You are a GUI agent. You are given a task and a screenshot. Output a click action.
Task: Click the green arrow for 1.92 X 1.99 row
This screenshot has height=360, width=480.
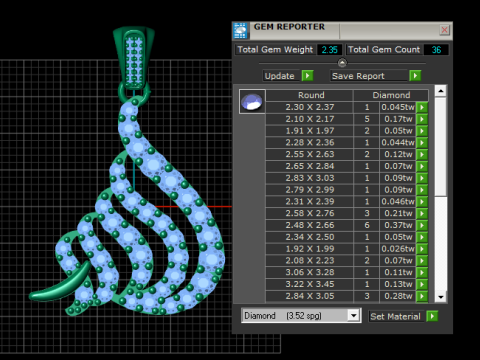coord(422,249)
